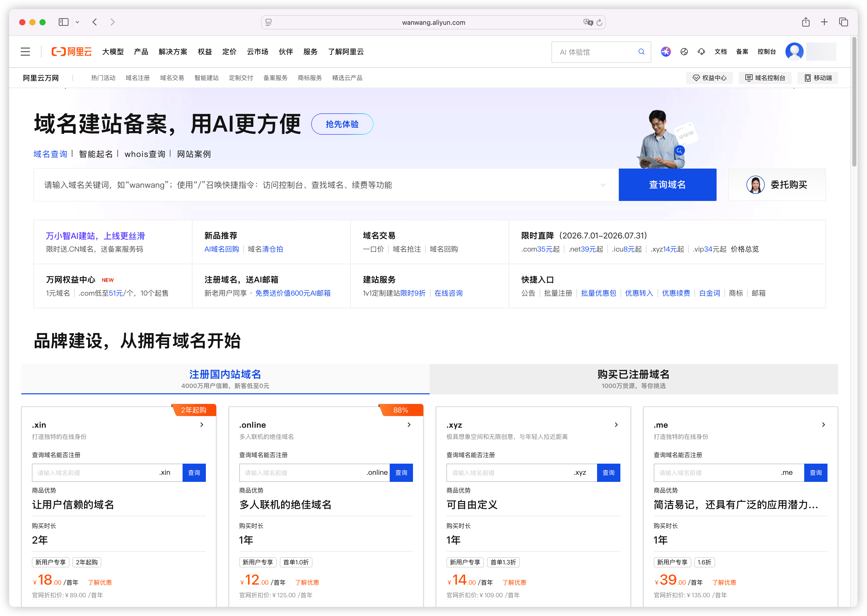867x616 pixels.
Task: Click the search magnifier in AI 体验馆 box
Action: click(x=641, y=52)
